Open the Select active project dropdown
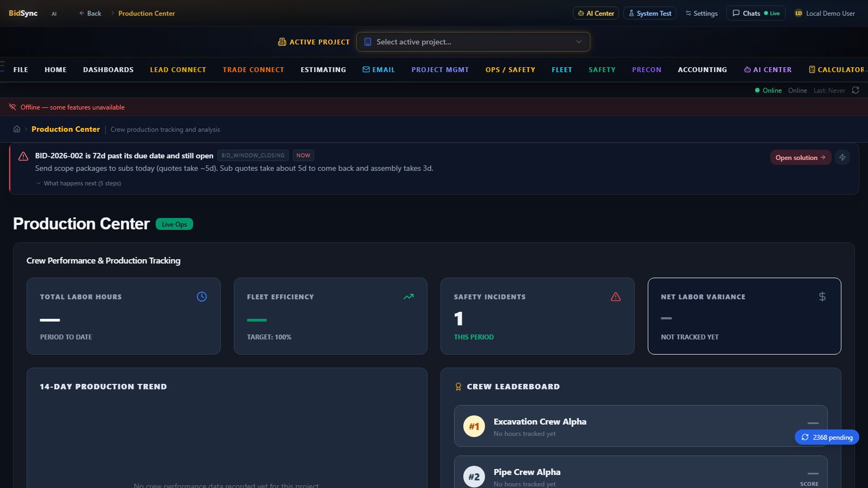The height and width of the screenshot is (488, 868). pos(473,42)
